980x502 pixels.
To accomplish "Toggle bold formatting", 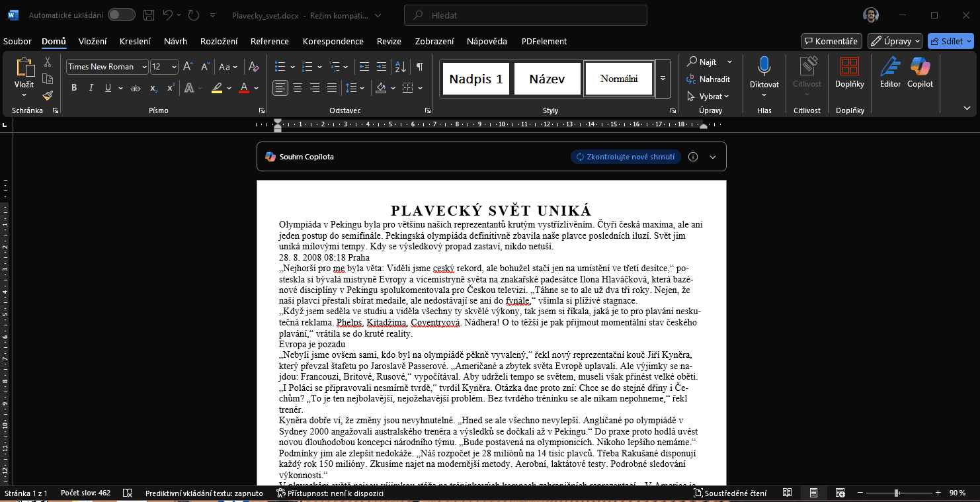I will tap(74, 88).
